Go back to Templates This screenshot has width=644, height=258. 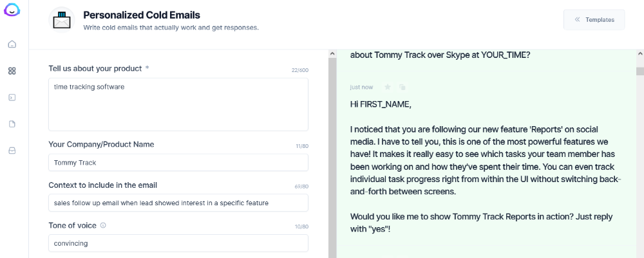pyautogui.click(x=594, y=20)
